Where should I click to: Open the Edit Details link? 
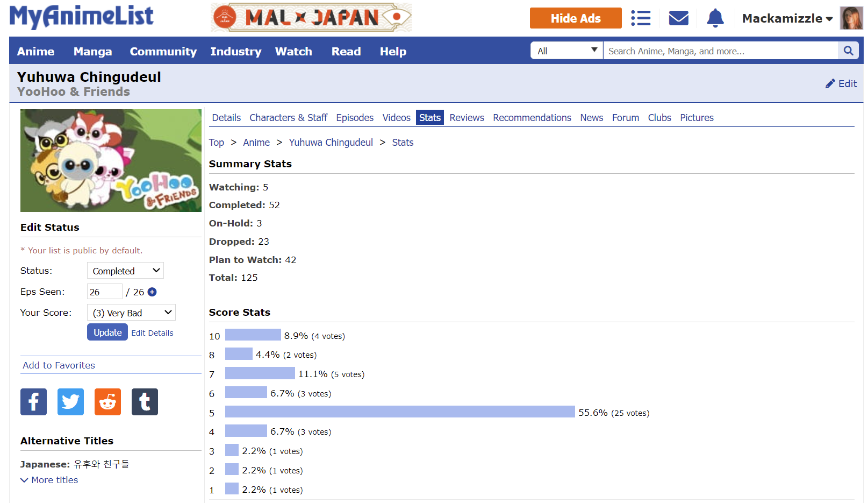click(x=152, y=333)
